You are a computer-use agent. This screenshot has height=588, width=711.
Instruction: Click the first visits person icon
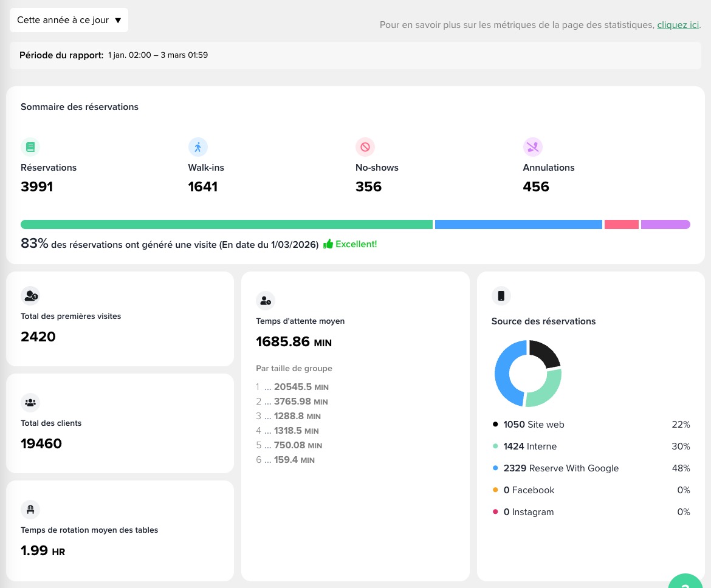[30, 296]
